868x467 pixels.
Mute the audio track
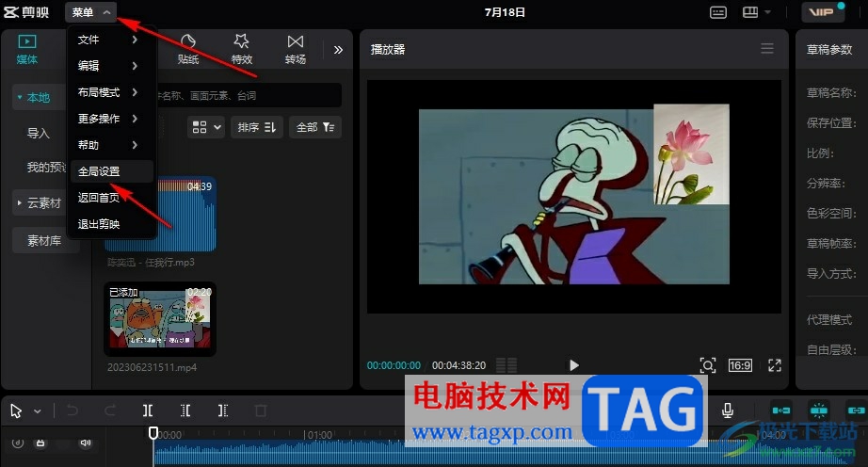click(86, 443)
